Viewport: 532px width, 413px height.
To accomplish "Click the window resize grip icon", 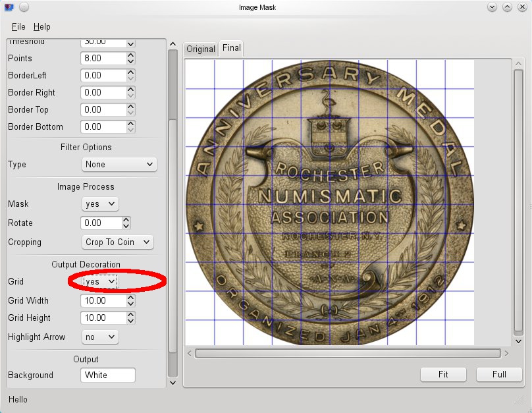I will click(x=519, y=400).
